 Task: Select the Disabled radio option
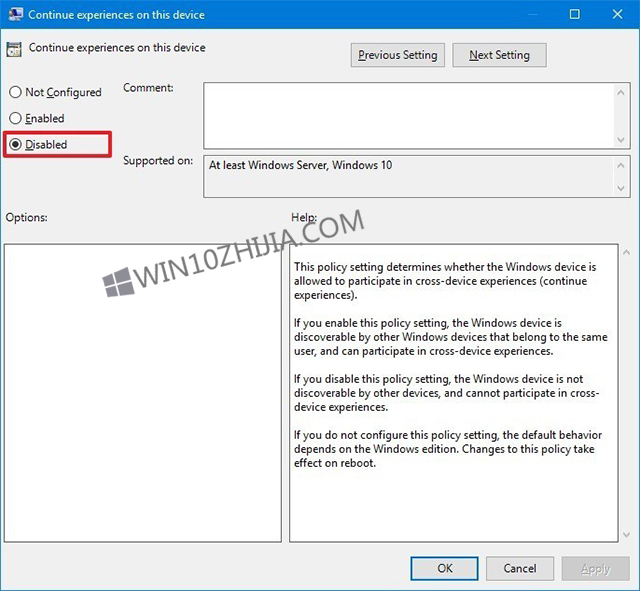point(38,144)
